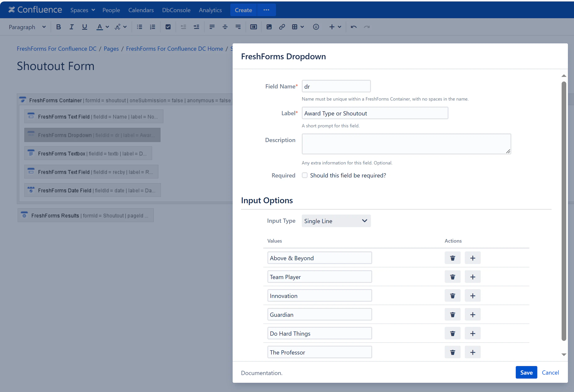Delete the 'Above & Beyond' value

coord(452,258)
